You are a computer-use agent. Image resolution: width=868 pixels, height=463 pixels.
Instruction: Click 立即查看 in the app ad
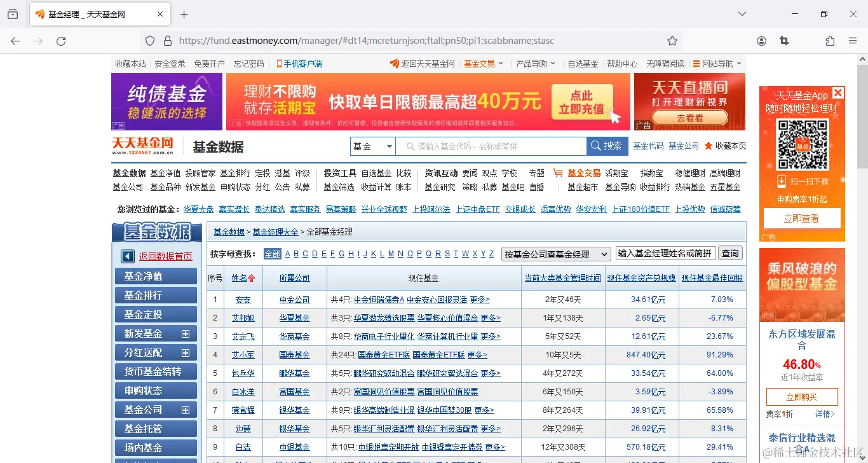coord(802,218)
